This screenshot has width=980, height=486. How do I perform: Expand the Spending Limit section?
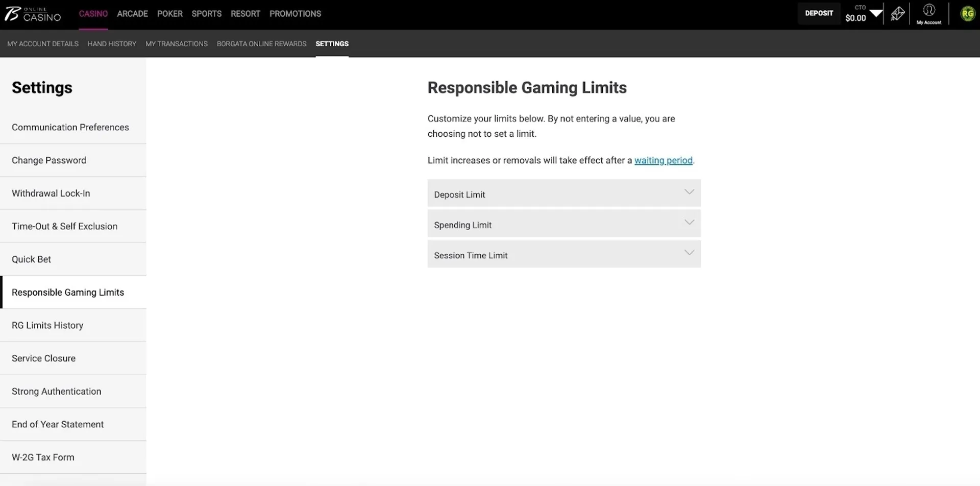click(563, 224)
